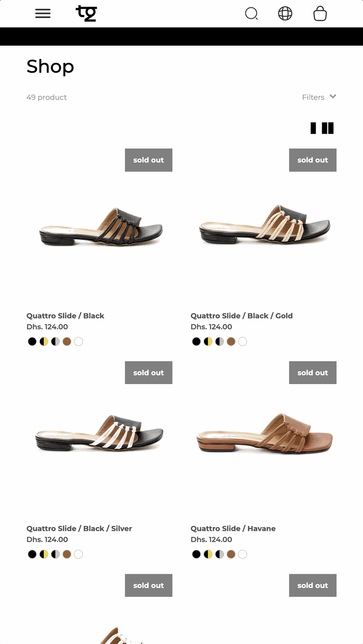Select black swatch under Quattro Slide / Black
This screenshot has width=363, height=644.
click(32, 341)
